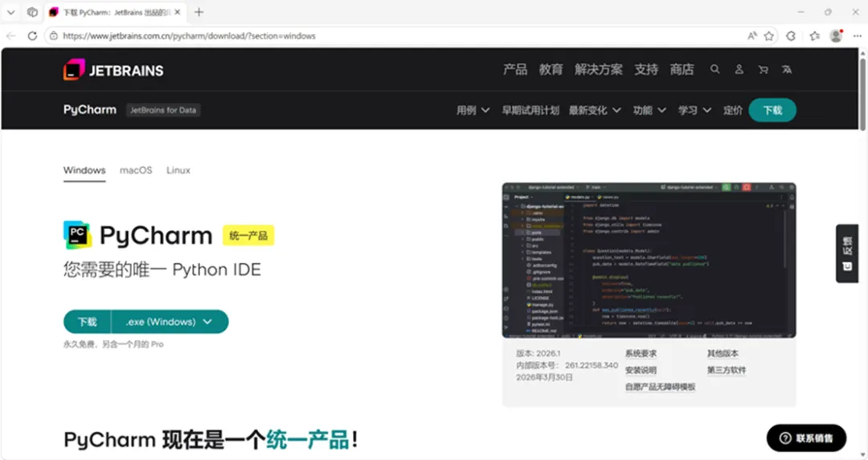Open the language translate icon in header

pyautogui.click(x=787, y=69)
